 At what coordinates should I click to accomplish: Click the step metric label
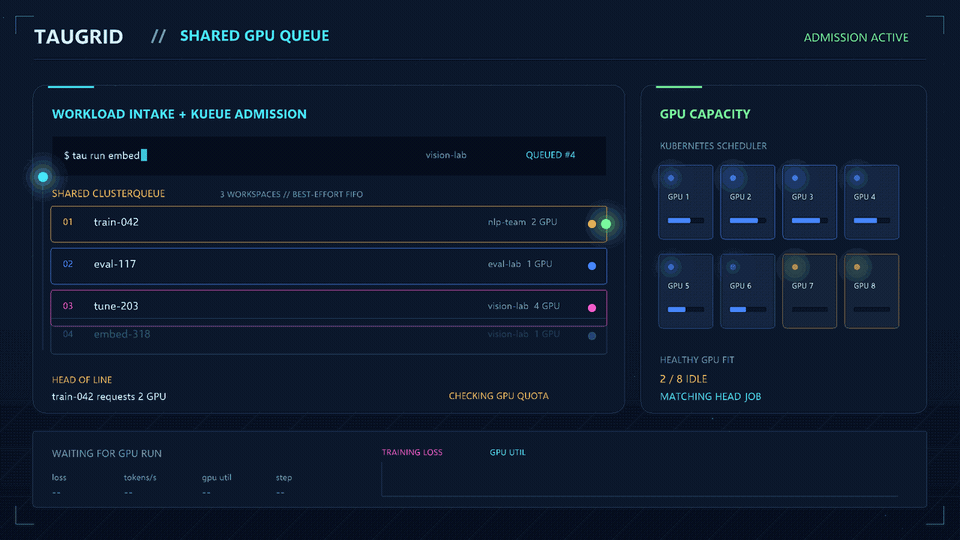coord(283,478)
